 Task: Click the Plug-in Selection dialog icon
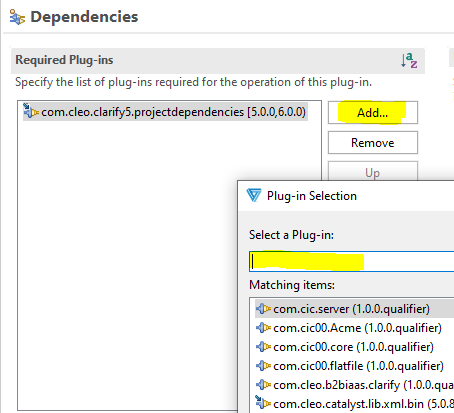254,195
